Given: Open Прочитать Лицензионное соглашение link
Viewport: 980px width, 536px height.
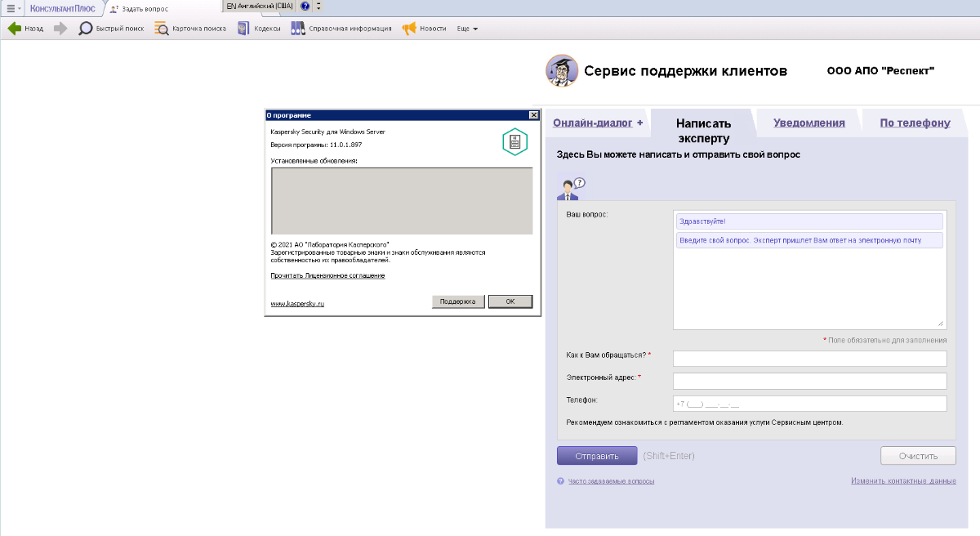Looking at the screenshot, I should point(327,276).
